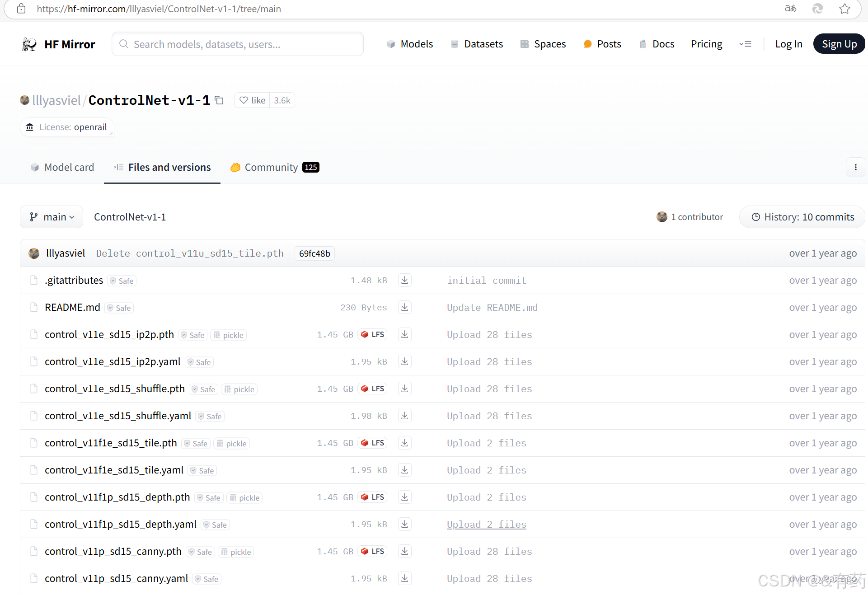
Task: Click the LFS badge for control_v11p_sd15_canny.pth
Action: pos(373,551)
